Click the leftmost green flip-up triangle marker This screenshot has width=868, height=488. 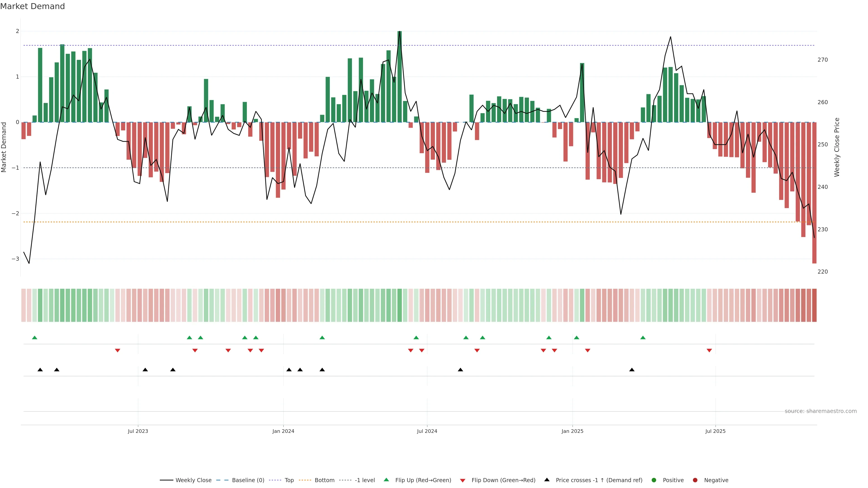coord(35,338)
